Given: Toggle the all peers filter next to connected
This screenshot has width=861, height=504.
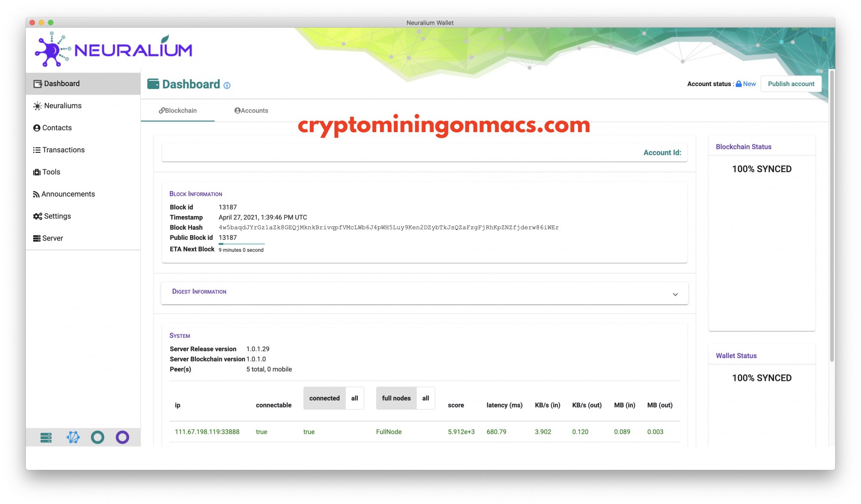Looking at the screenshot, I should pos(355,398).
